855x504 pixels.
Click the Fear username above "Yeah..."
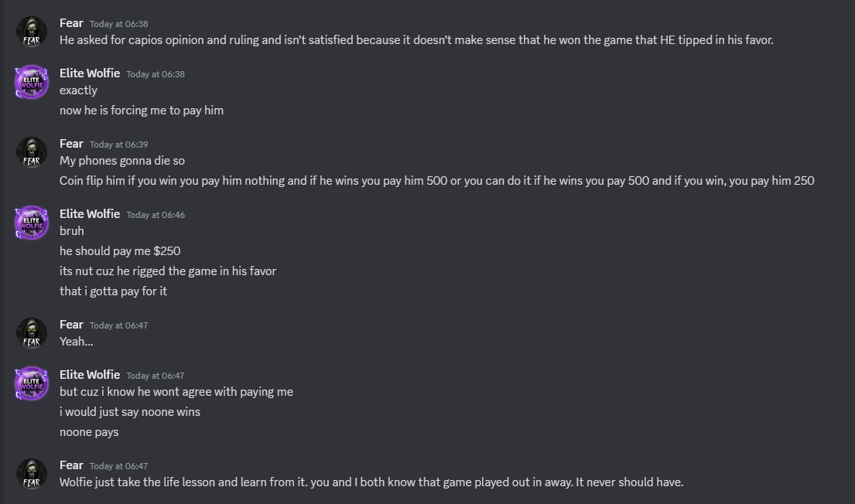tap(71, 324)
